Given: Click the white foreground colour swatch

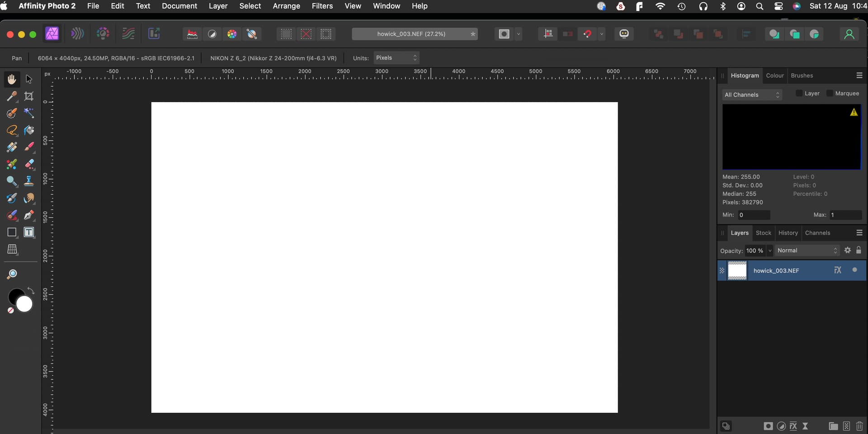Looking at the screenshot, I should click(x=24, y=304).
